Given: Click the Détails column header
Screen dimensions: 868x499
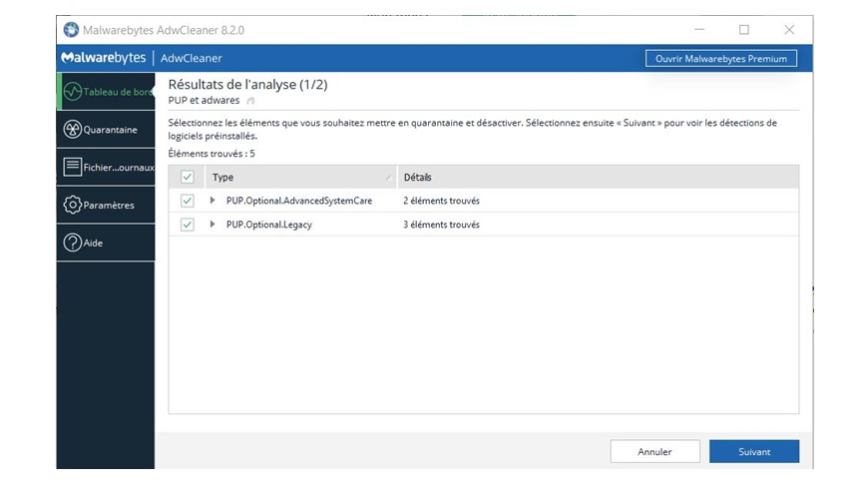Looking at the screenshot, I should [598, 178].
